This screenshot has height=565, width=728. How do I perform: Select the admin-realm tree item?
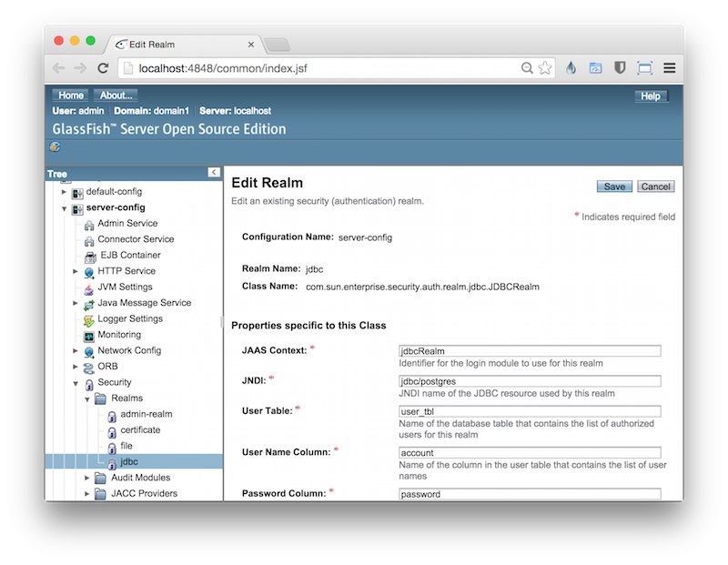[146, 414]
